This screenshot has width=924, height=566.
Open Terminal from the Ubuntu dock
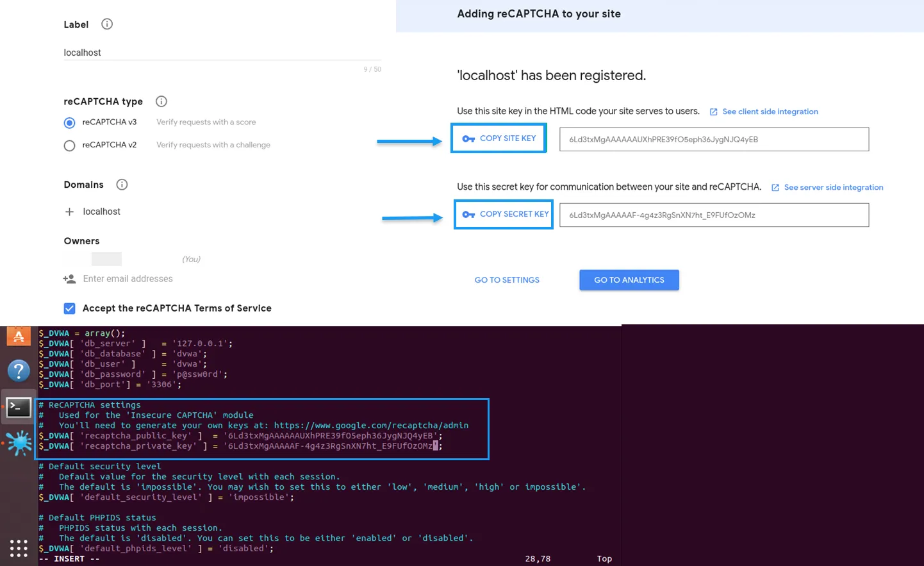coord(19,407)
